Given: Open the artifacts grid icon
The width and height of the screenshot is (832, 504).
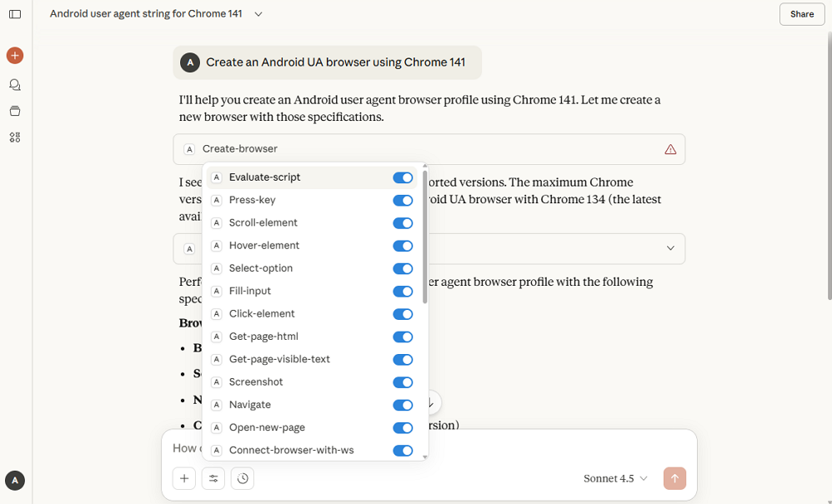Looking at the screenshot, I should coord(15,137).
